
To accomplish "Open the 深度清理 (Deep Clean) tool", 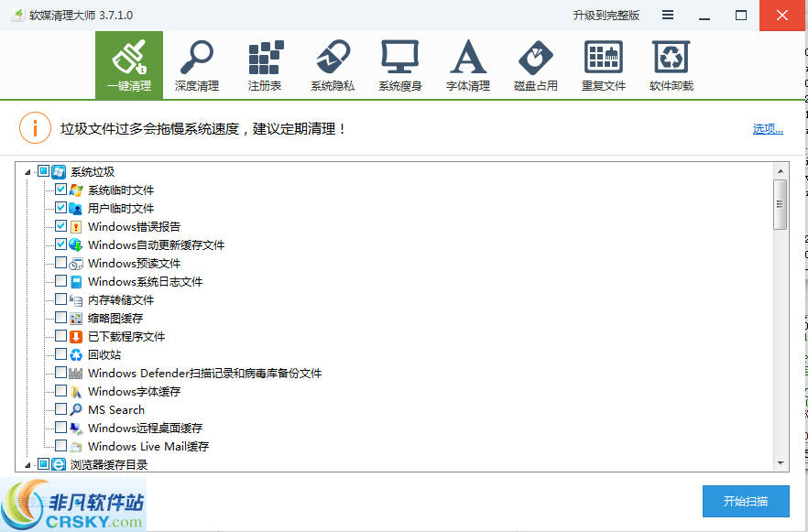I will pos(197,64).
